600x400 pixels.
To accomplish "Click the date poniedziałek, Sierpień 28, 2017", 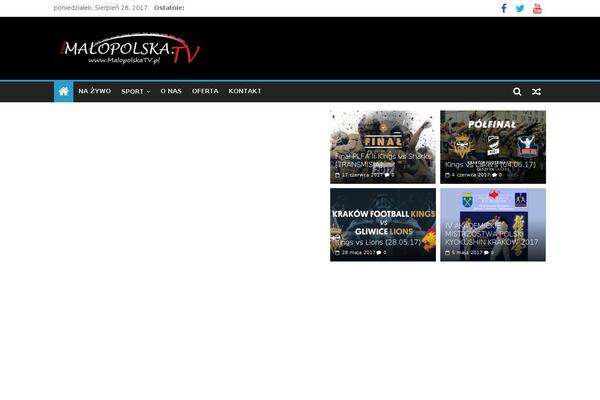I will 100,8.
